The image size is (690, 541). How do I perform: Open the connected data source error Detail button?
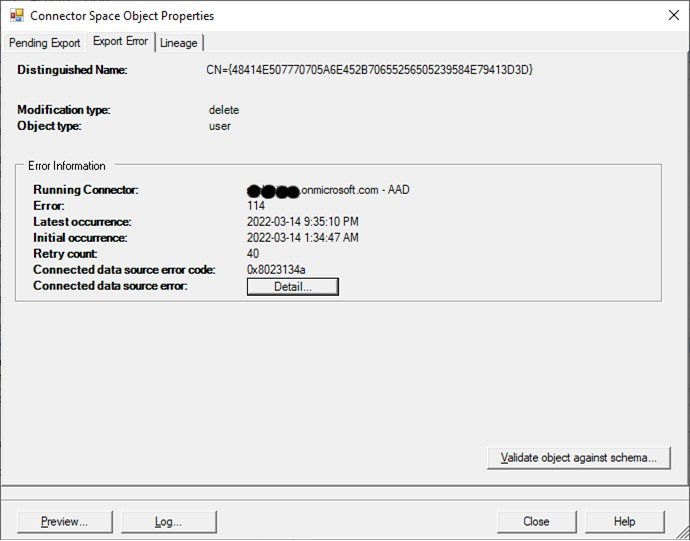point(293,287)
